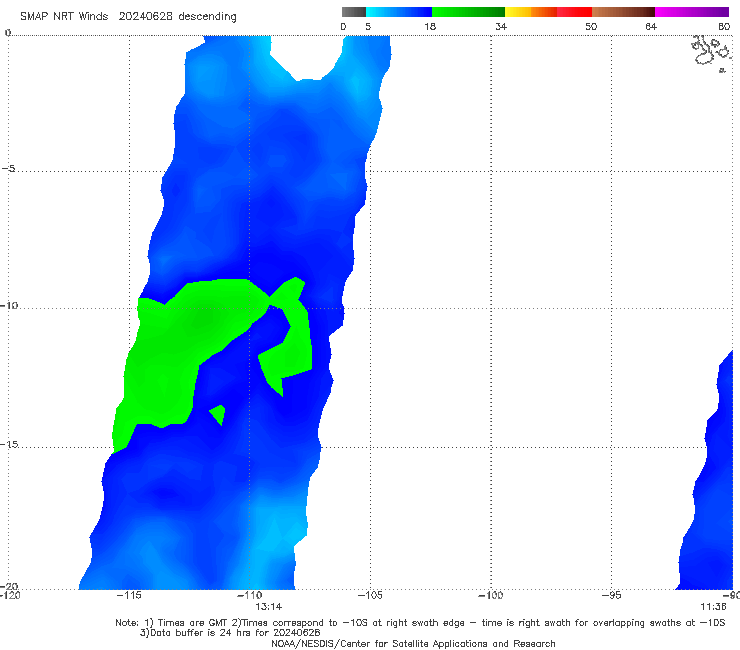This screenshot has height=650, width=740.
Task: Click the magenta-purple segment of the color bar
Action: [x=692, y=12]
